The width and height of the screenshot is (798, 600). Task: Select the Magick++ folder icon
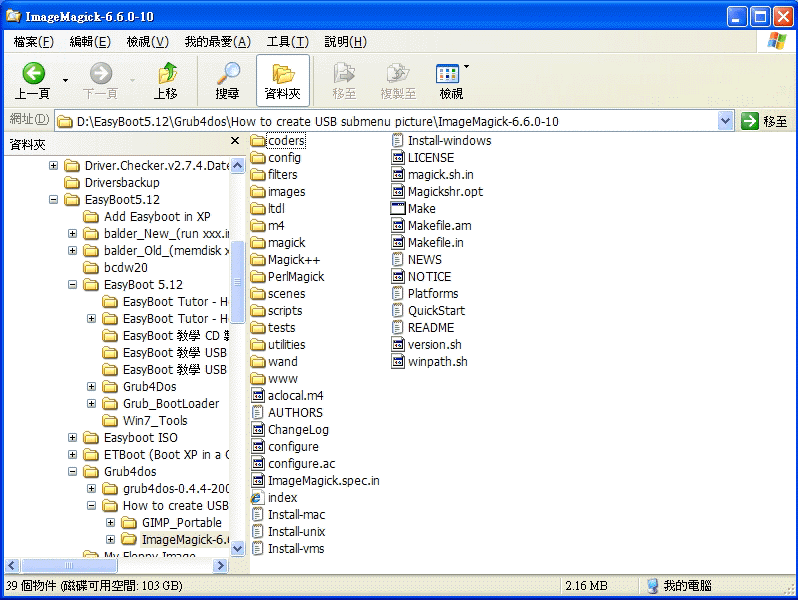(x=259, y=260)
